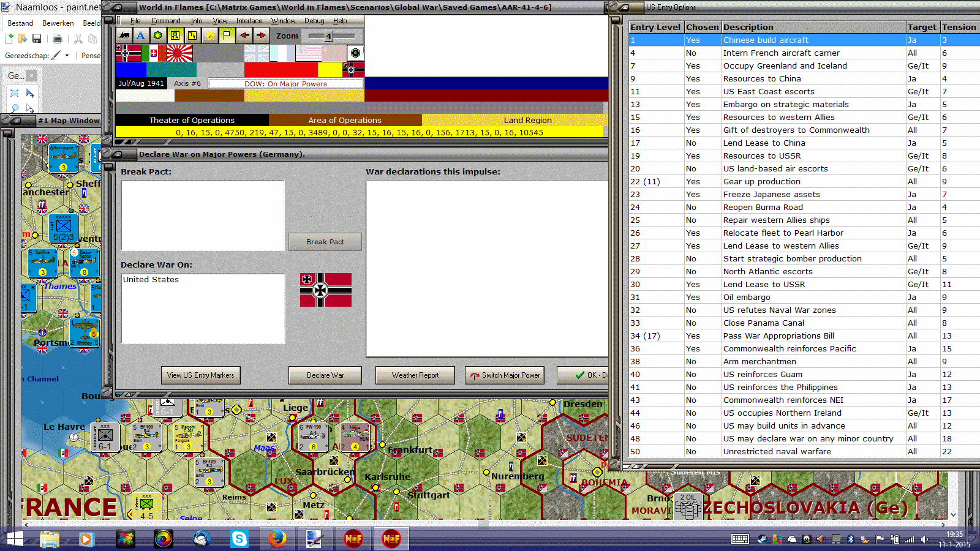Select Occupy Greenland and Iceland option
This screenshot has height=551, width=980.
(804, 66)
